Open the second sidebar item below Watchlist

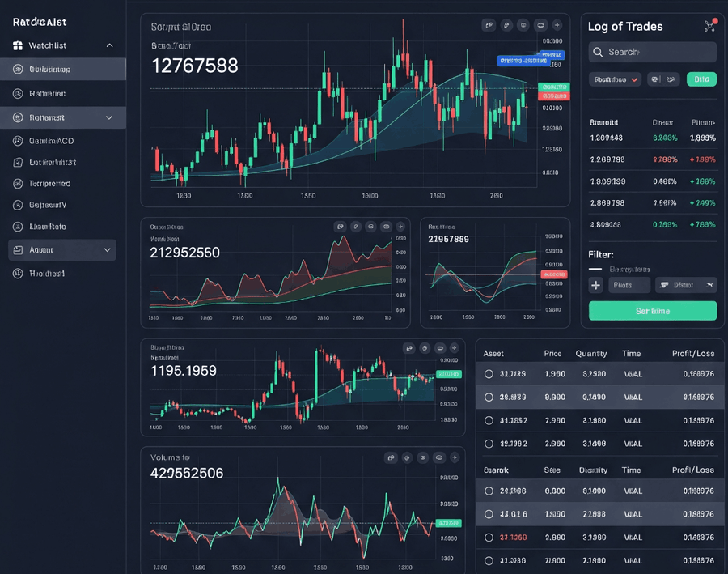point(63,93)
